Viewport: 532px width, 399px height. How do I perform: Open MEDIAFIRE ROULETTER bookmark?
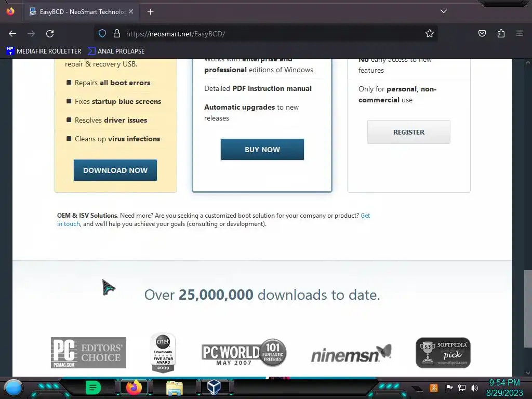(44, 51)
